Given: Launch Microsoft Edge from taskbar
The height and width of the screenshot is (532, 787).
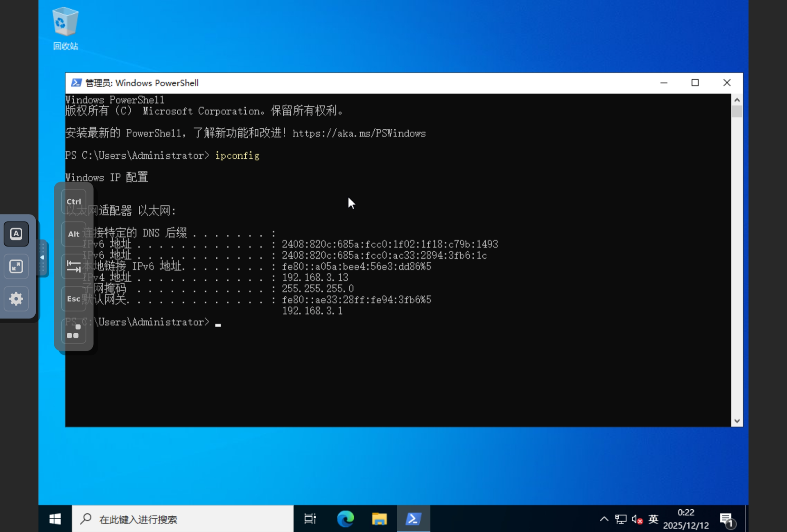Looking at the screenshot, I should coord(345,519).
